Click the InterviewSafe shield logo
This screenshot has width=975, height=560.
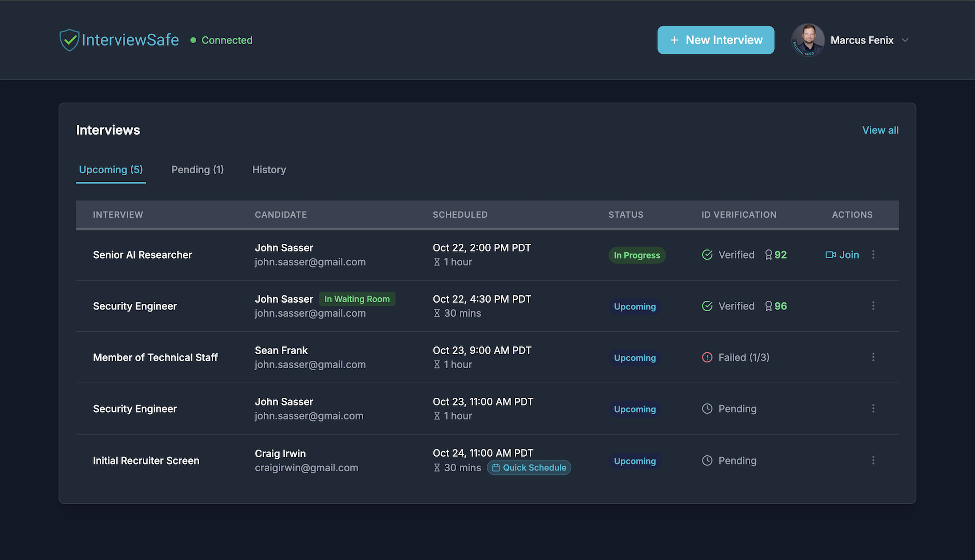click(x=70, y=39)
